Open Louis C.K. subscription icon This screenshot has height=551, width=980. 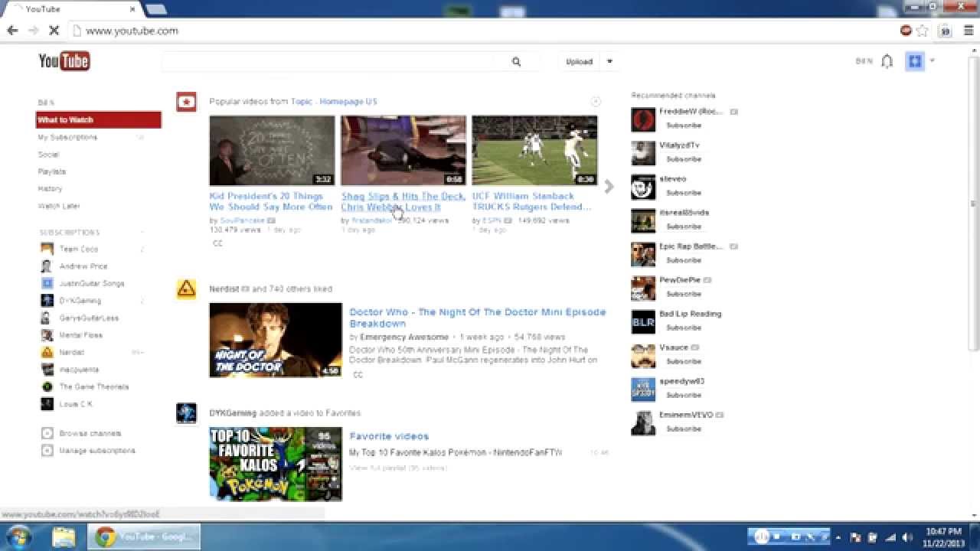pyautogui.click(x=47, y=404)
